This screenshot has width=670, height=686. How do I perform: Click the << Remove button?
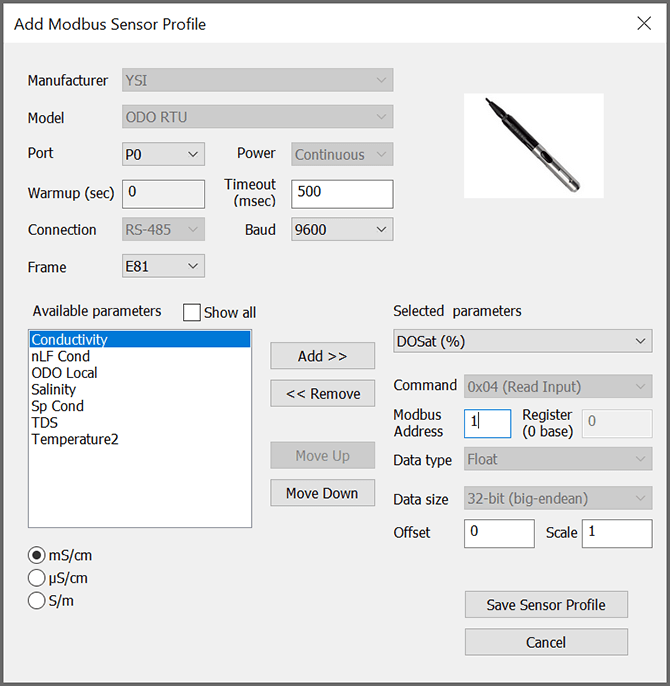point(323,393)
